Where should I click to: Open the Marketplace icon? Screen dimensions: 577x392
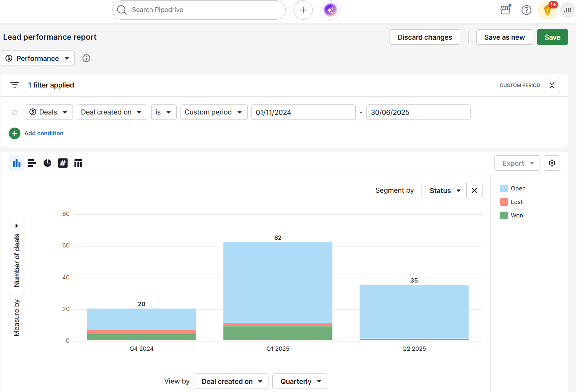tap(505, 10)
